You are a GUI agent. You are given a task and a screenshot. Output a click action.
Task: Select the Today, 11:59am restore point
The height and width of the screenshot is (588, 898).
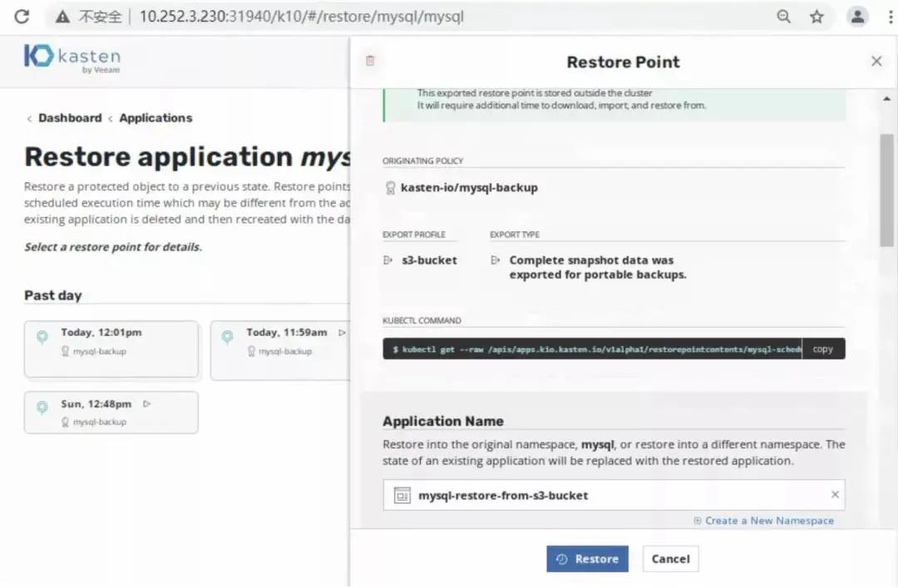click(x=280, y=349)
